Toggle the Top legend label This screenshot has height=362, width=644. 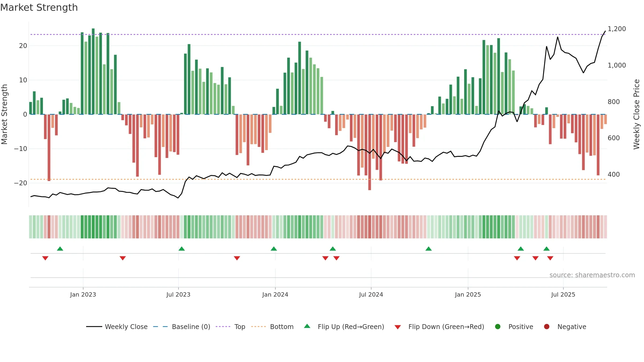point(240,327)
